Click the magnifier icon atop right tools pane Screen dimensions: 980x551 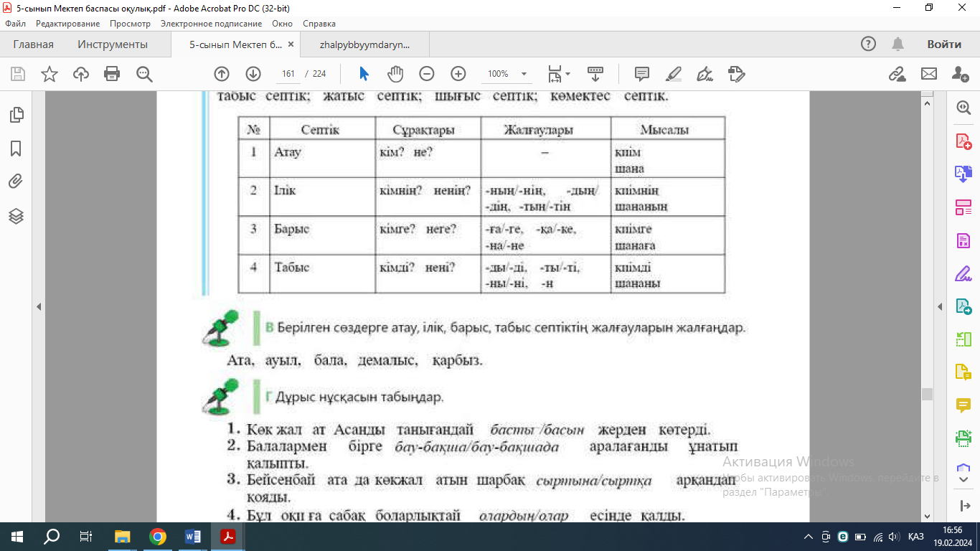(x=963, y=107)
